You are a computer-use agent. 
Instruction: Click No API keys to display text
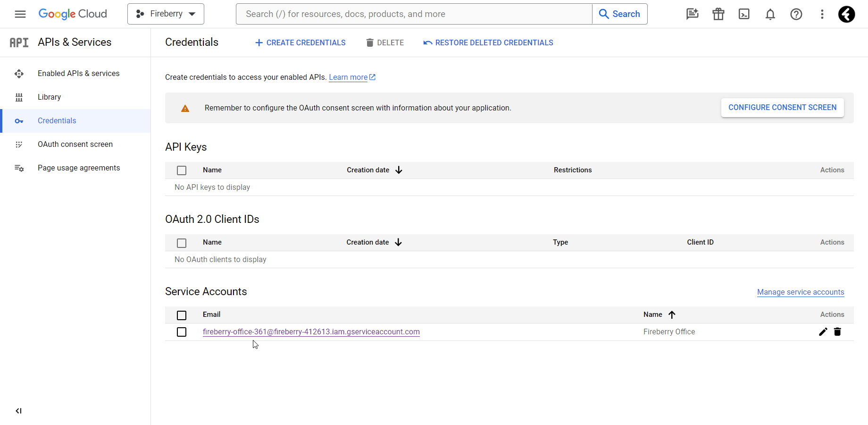point(212,187)
